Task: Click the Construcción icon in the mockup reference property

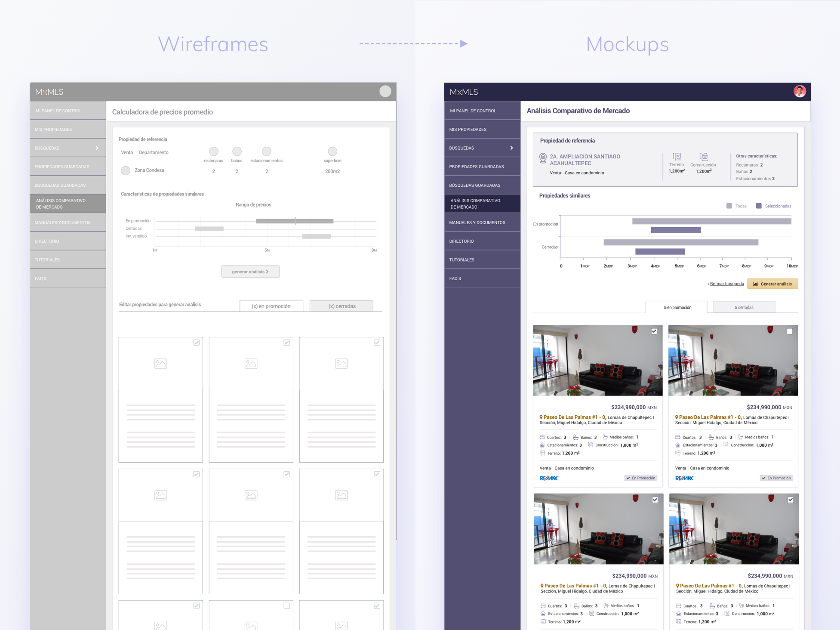Action: 704,156
